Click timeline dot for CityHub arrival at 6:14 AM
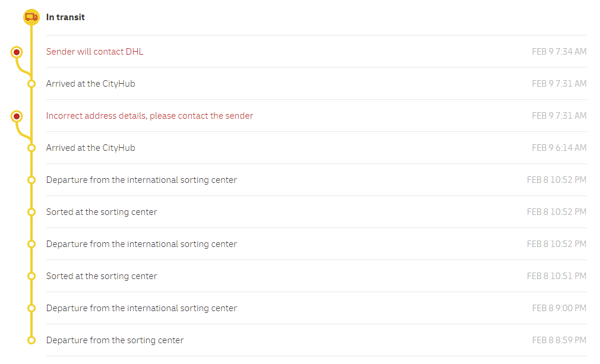The width and height of the screenshot is (600, 364). click(x=31, y=148)
